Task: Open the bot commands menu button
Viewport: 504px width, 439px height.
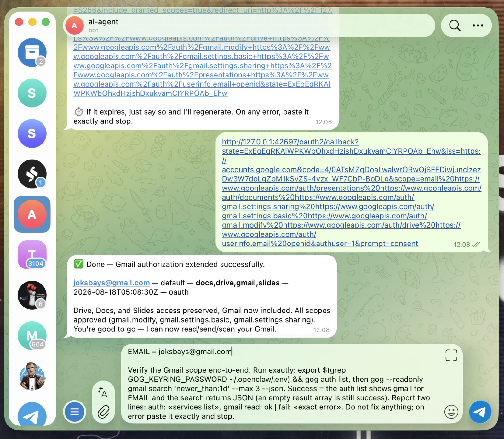Action: click(75, 412)
